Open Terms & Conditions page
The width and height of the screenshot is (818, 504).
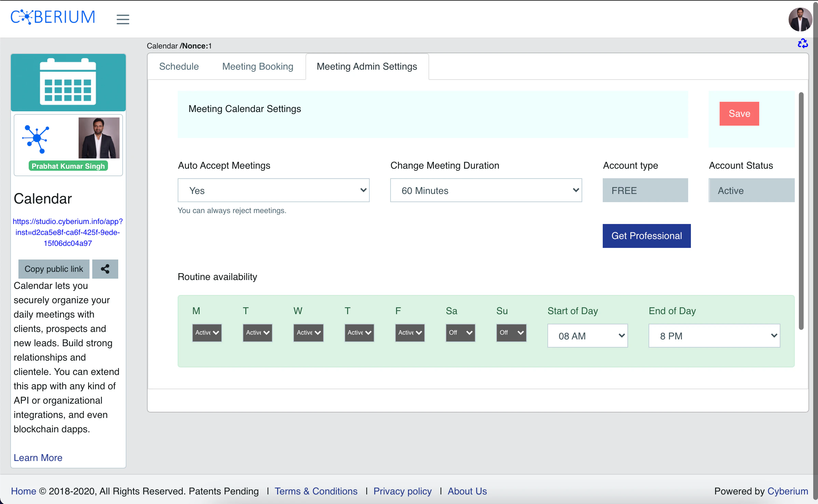[x=316, y=491]
